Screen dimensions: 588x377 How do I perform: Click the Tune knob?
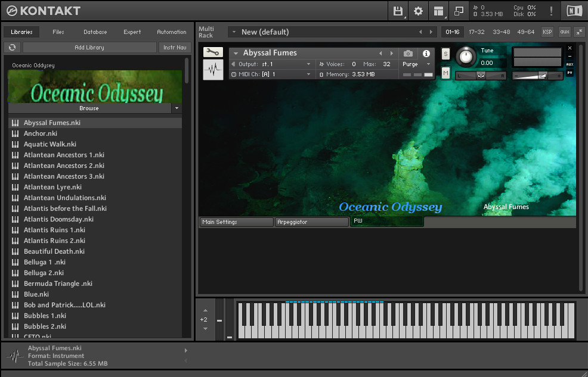(466, 57)
